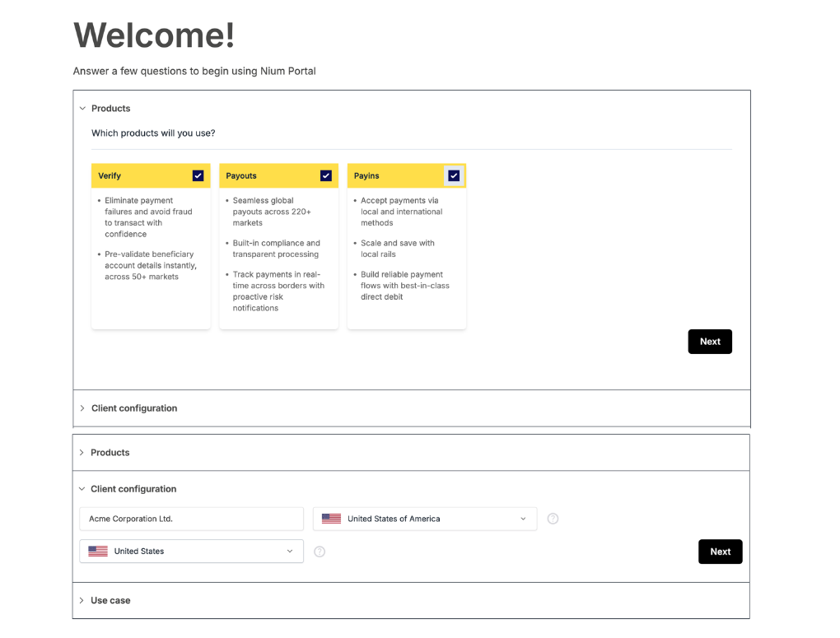Screen dimensions: 840x638
Task: Expand the lower collapsed Products section
Action: 412,453
